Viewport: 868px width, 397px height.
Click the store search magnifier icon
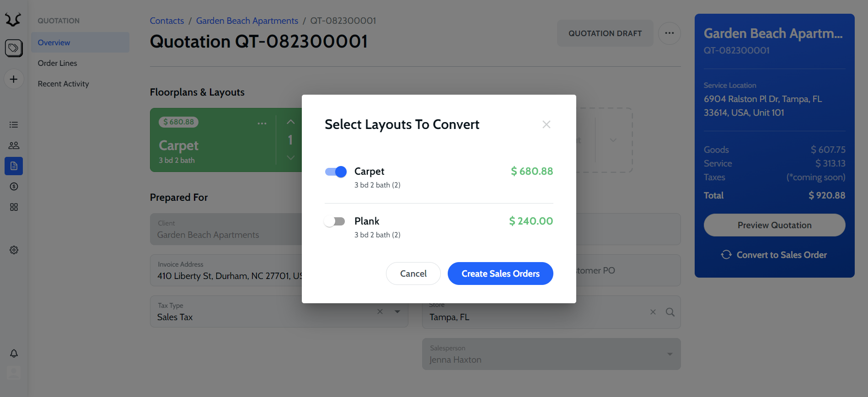(670, 312)
